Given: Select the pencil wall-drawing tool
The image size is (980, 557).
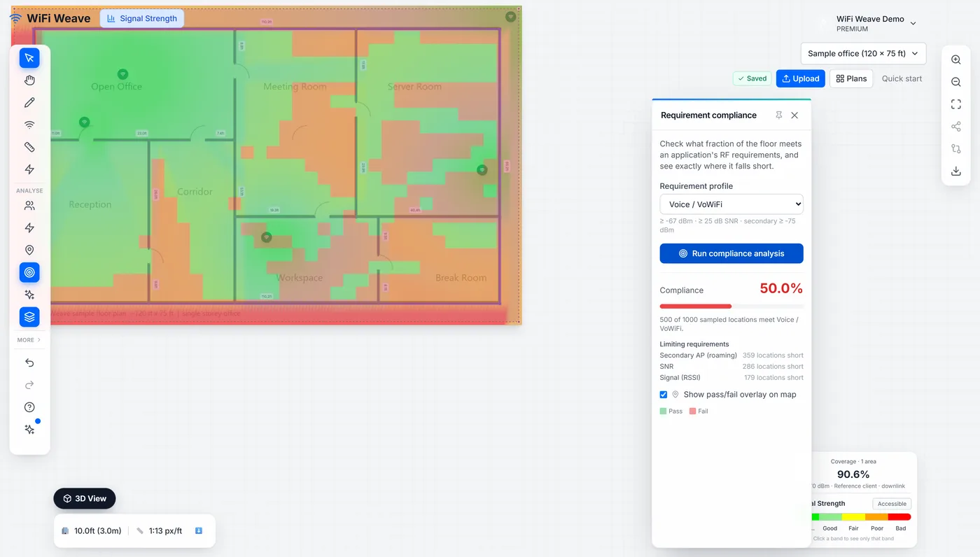Looking at the screenshot, I should [x=29, y=103].
